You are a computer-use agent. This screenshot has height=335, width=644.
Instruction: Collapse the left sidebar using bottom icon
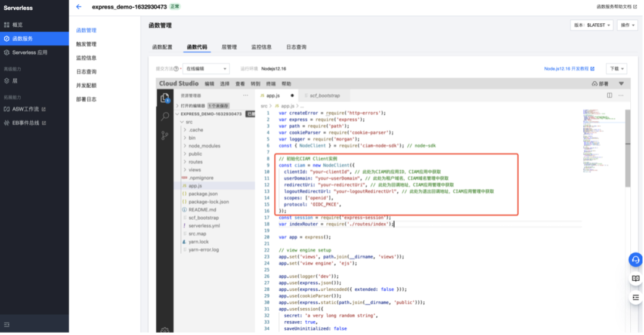pos(7,324)
